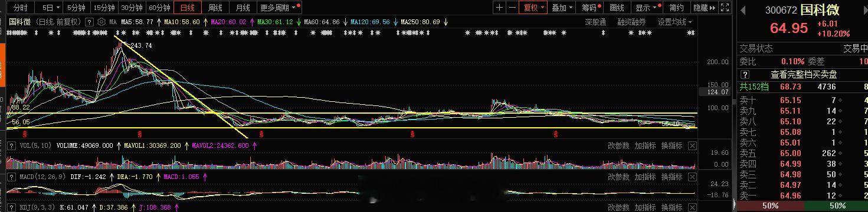This screenshot has width=868, height=212.
Task: Zoom in chart with plus icon
Action: point(500,8)
